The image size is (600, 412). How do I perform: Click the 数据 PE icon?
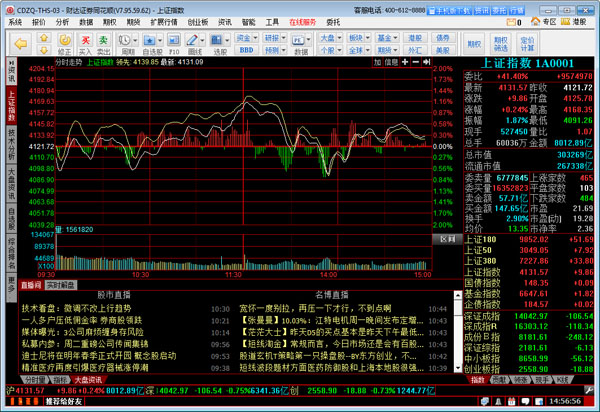[x=298, y=40]
